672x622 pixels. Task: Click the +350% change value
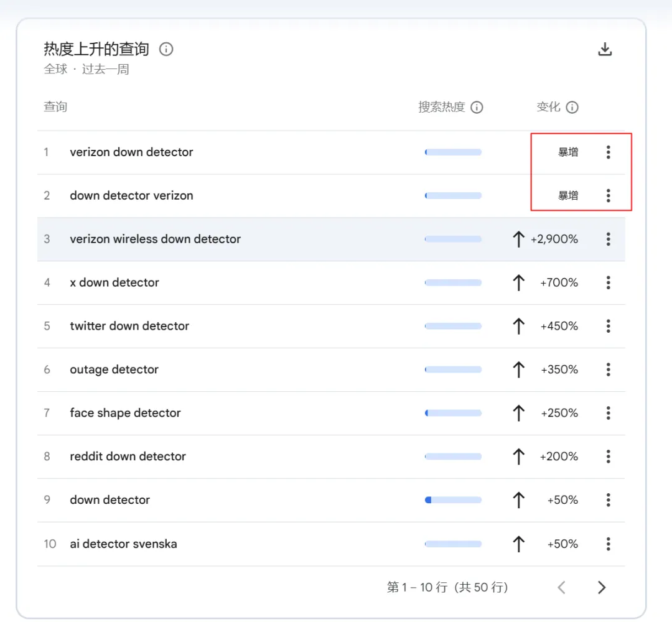point(559,369)
